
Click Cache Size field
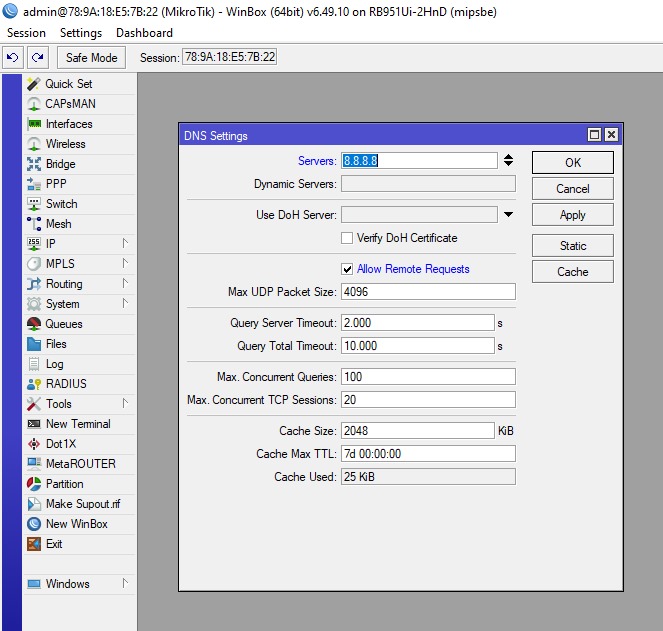(x=418, y=431)
